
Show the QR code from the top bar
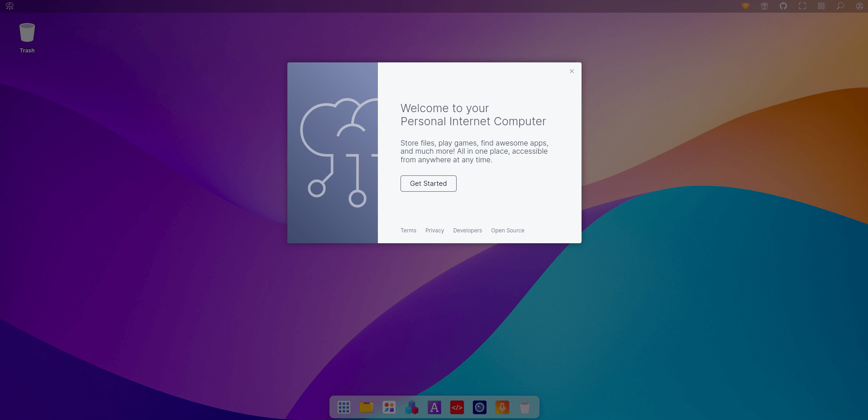point(820,6)
